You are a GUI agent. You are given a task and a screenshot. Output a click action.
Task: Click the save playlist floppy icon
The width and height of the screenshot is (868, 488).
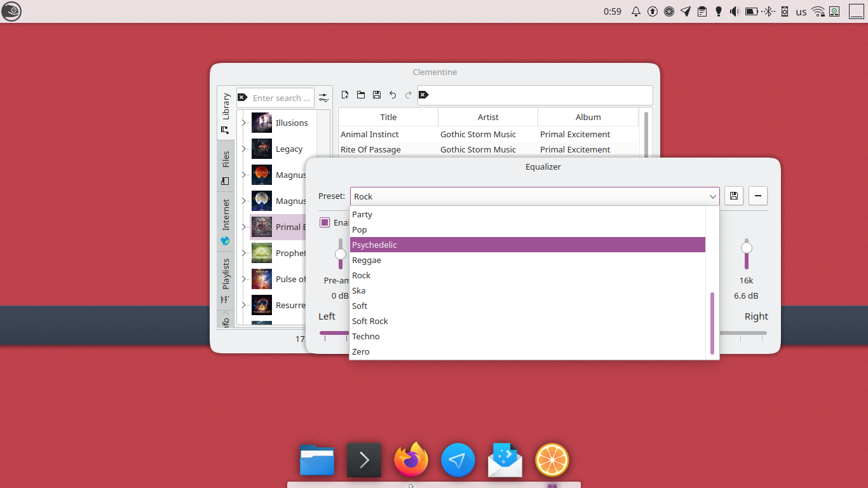[377, 95]
